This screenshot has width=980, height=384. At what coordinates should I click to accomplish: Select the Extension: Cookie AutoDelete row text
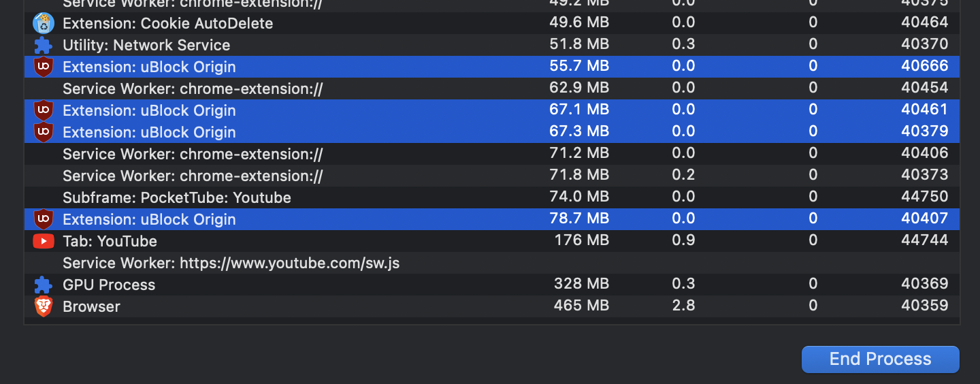(x=167, y=23)
